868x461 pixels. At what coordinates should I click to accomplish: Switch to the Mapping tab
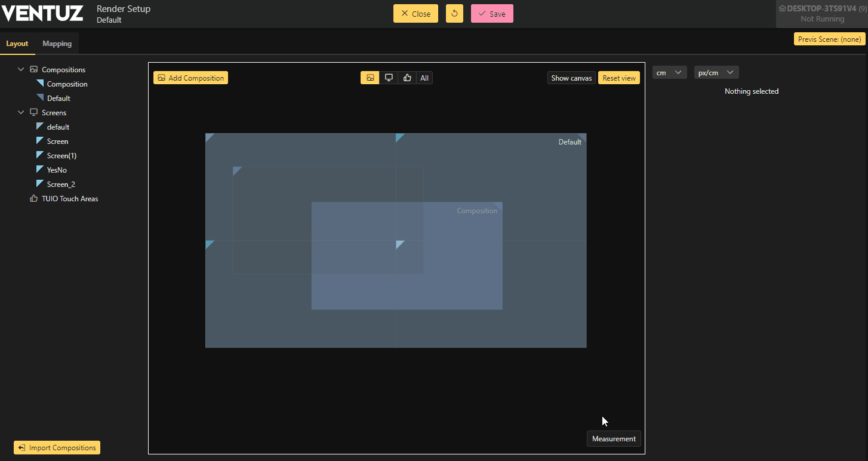coord(57,44)
